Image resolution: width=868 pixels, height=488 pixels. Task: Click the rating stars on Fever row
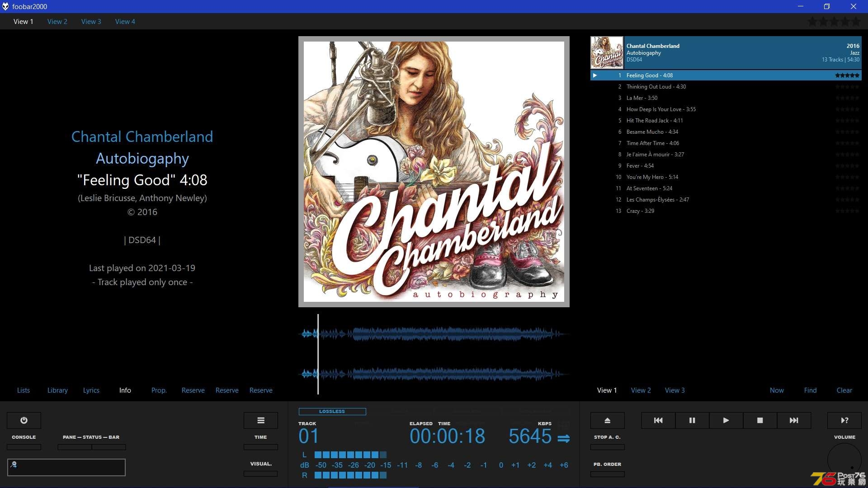847,166
